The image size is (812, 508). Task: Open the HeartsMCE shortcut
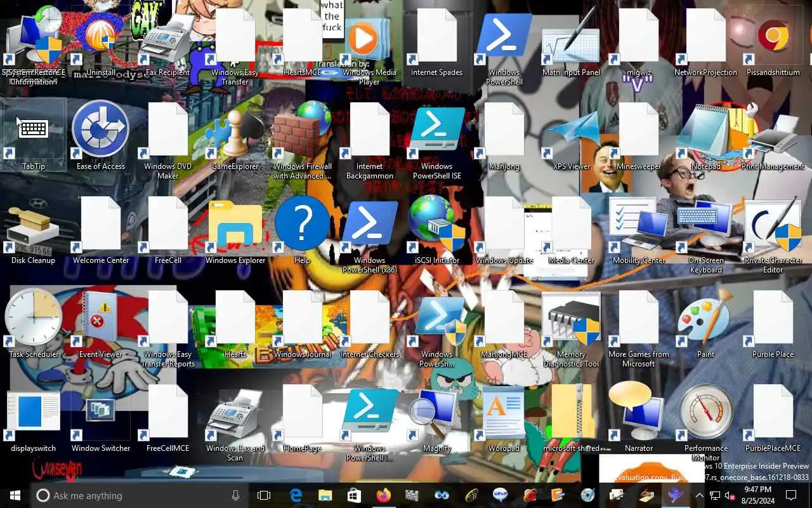302,43
